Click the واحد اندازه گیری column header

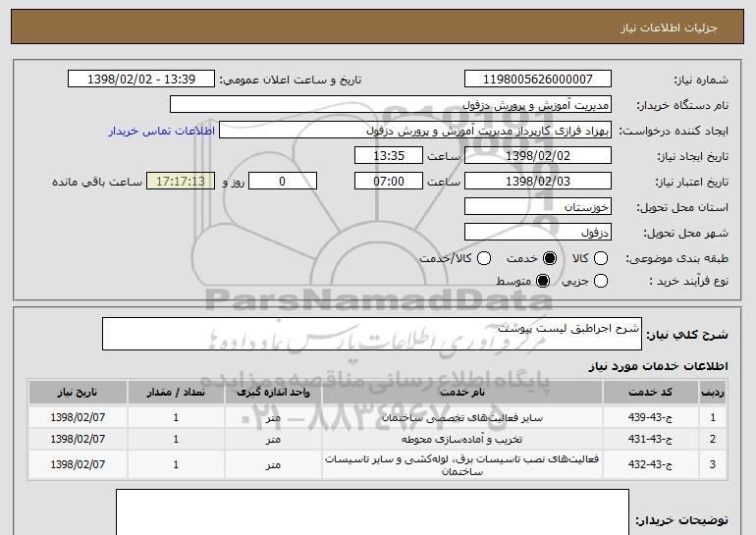pyautogui.click(x=273, y=393)
